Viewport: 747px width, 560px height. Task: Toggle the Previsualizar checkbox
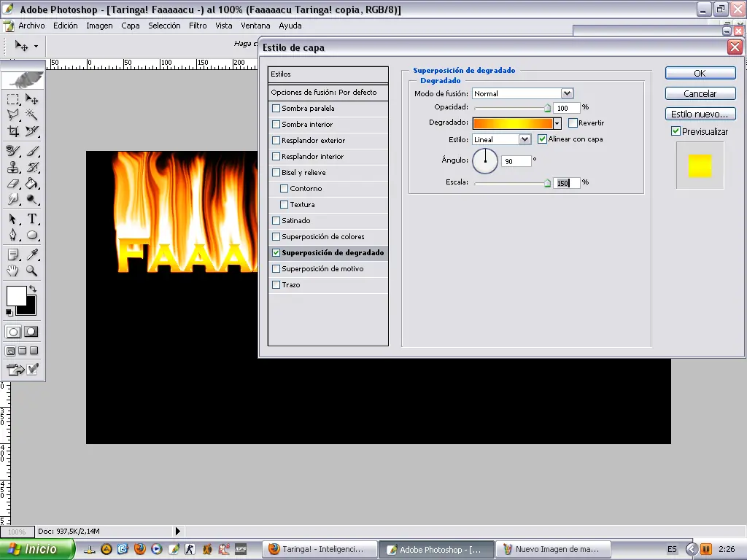point(676,131)
